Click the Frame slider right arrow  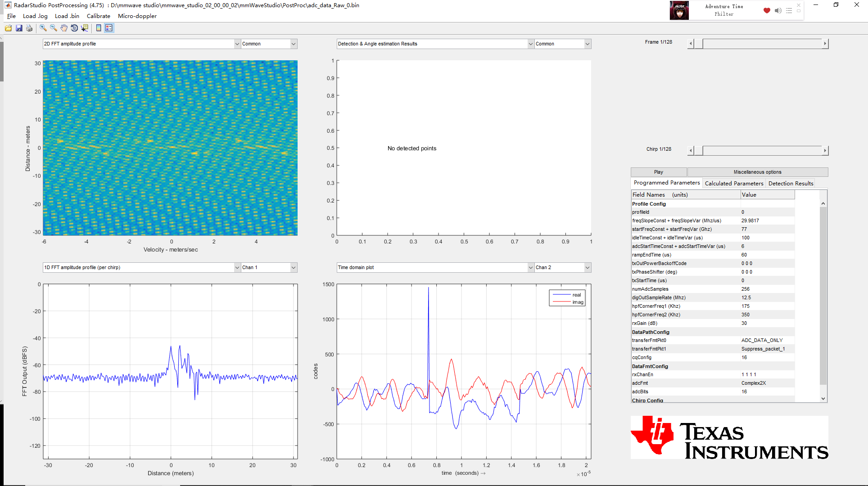pos(825,44)
